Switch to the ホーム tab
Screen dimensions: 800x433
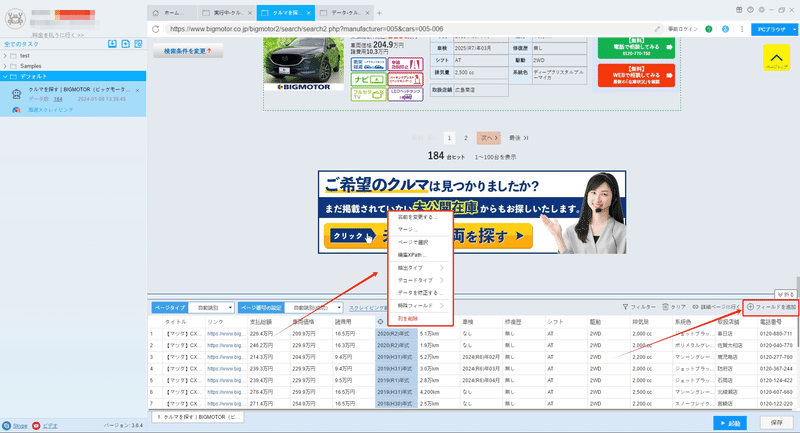point(172,13)
